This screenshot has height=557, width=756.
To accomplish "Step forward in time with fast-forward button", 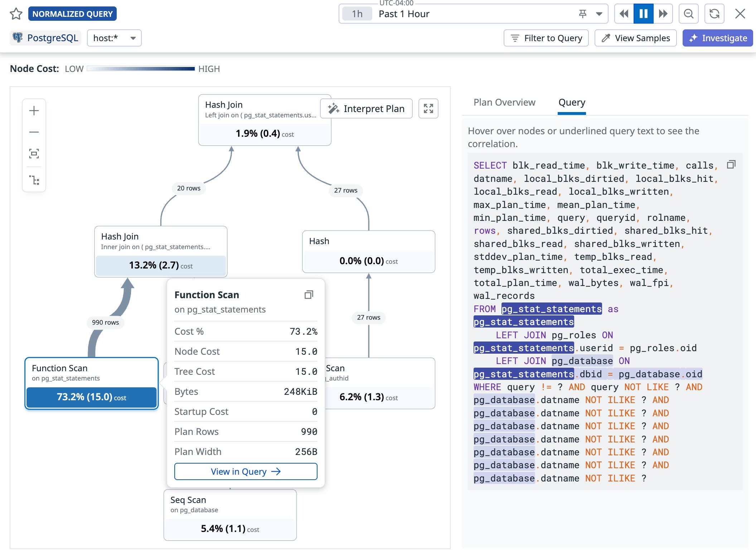I will (663, 14).
